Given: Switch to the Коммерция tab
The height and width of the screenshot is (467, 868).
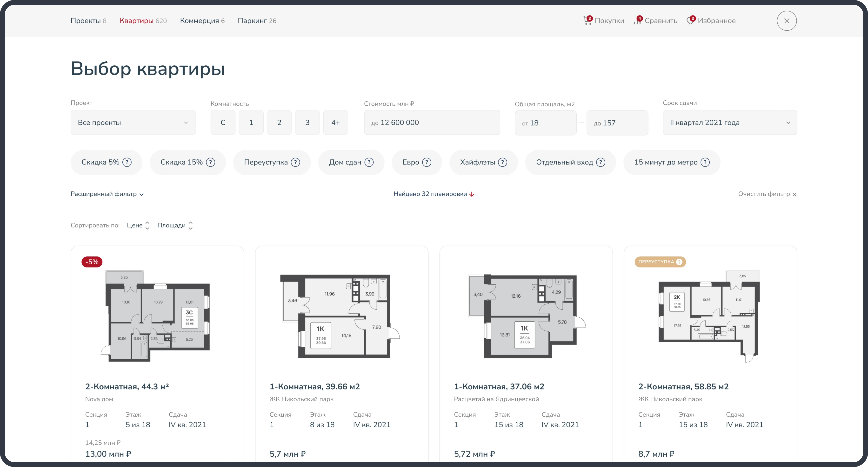Looking at the screenshot, I should click(202, 21).
